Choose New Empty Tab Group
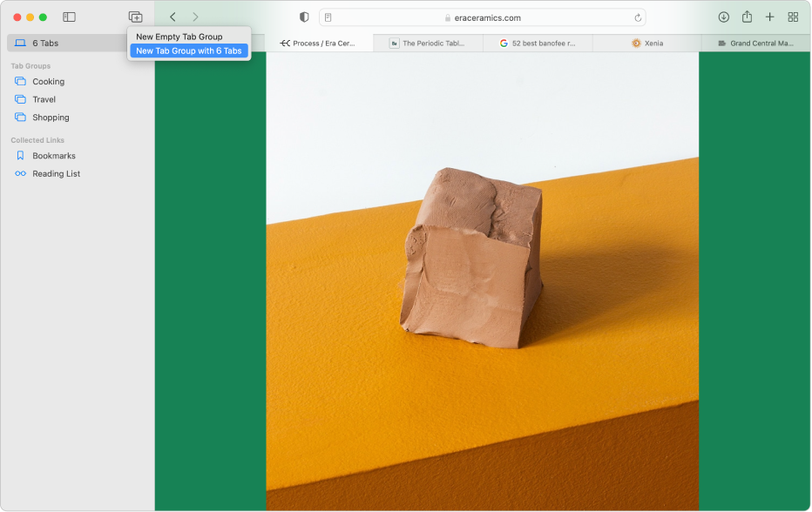 click(179, 37)
